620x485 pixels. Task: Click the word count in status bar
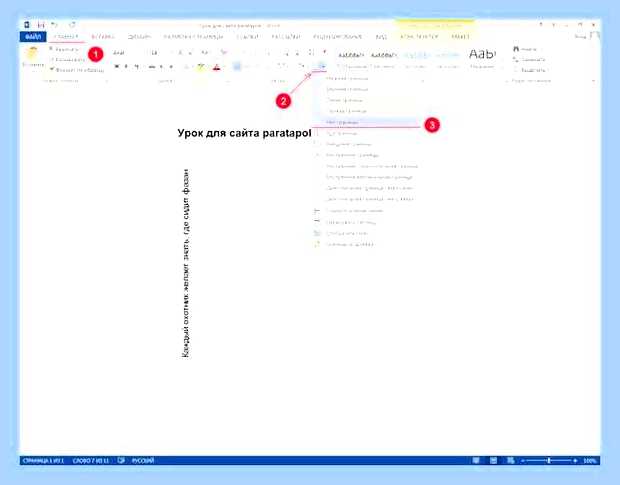[91, 461]
